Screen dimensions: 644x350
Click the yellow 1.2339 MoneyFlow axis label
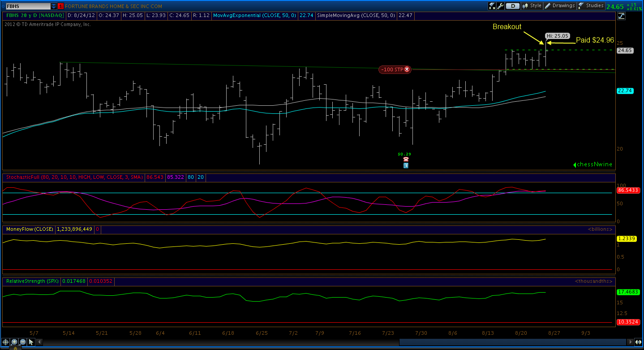point(626,239)
